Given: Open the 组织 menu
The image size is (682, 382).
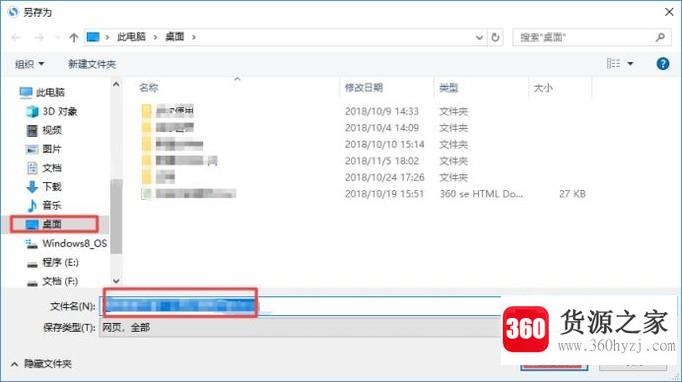Looking at the screenshot, I should point(30,64).
